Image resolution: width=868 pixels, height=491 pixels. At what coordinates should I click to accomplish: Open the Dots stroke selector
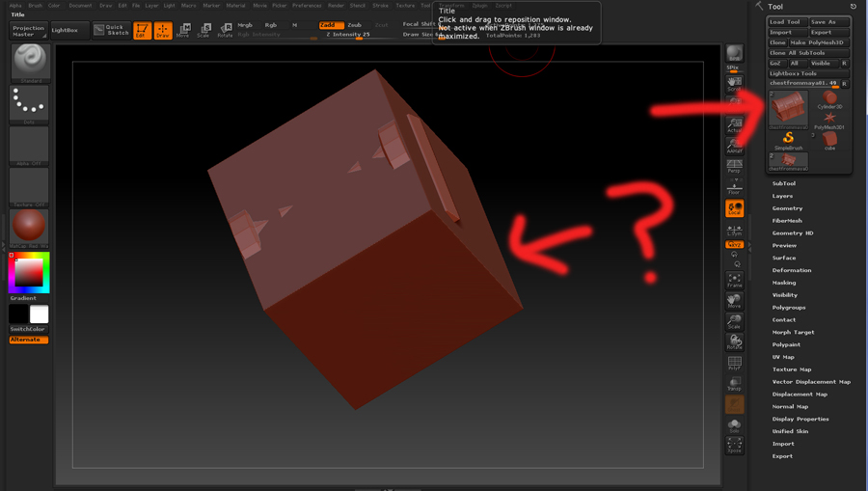pyautogui.click(x=29, y=105)
